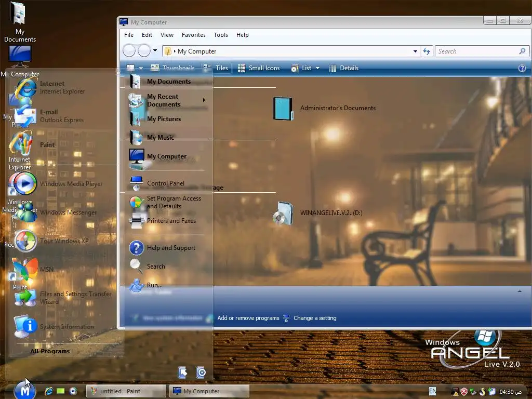
Task: Open the View menu in My Computer
Action: pyautogui.click(x=167, y=35)
